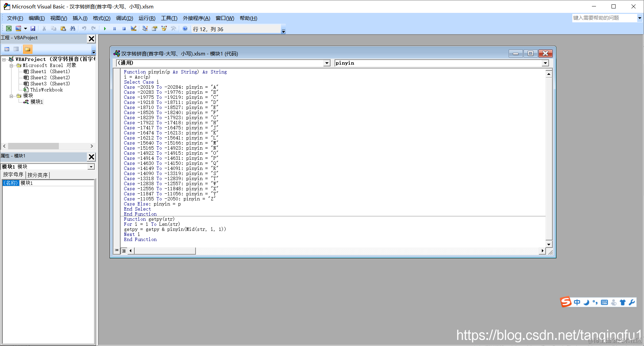Switch to 按字母序 tab
Image resolution: width=644 pixels, height=346 pixels.
pyautogui.click(x=13, y=175)
